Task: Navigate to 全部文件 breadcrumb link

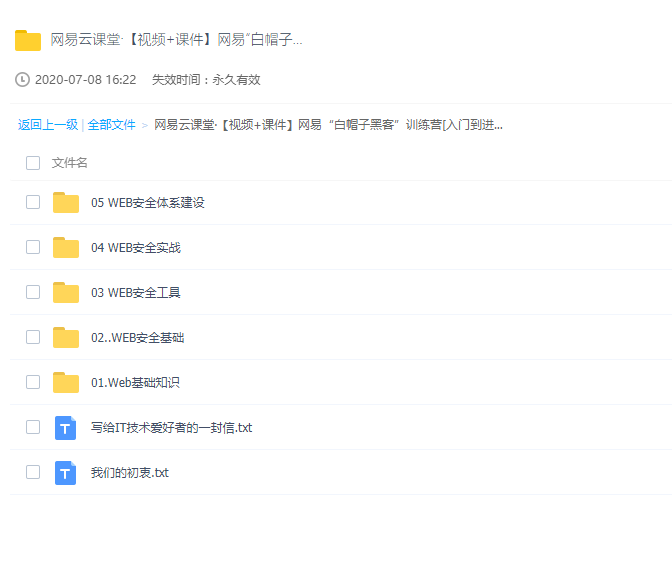Action: tap(111, 125)
